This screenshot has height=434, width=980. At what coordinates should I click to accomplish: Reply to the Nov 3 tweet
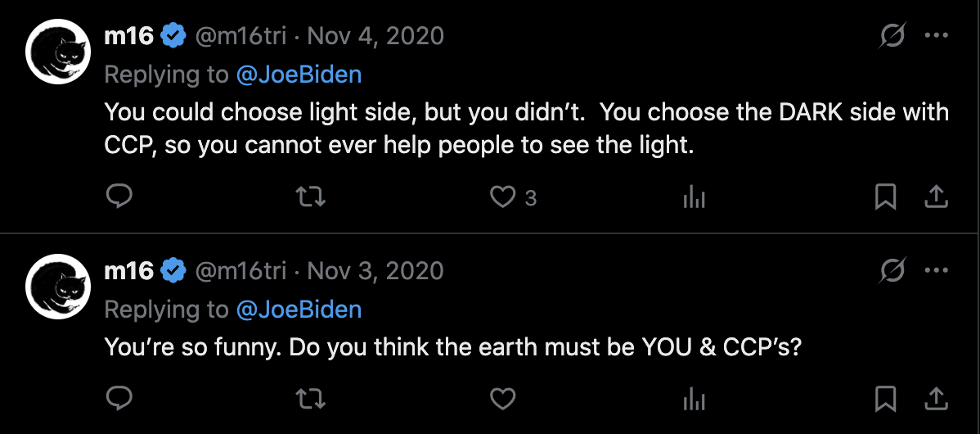pos(119,399)
